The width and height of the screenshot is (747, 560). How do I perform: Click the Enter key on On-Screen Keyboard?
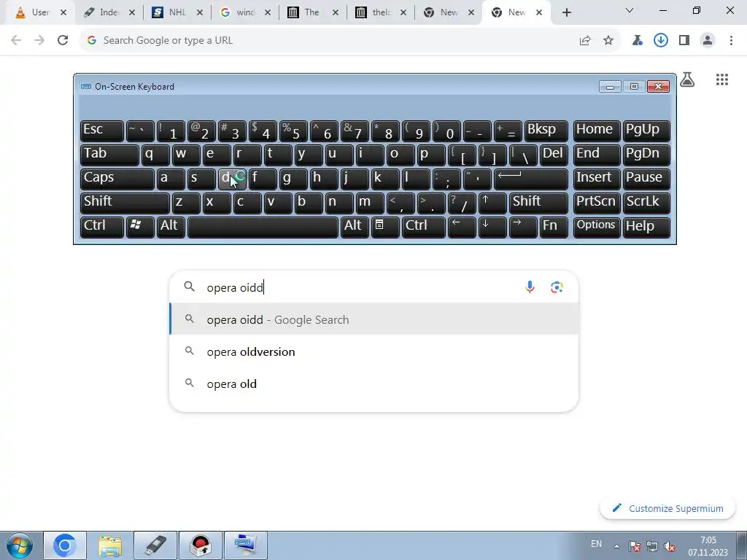tap(531, 179)
